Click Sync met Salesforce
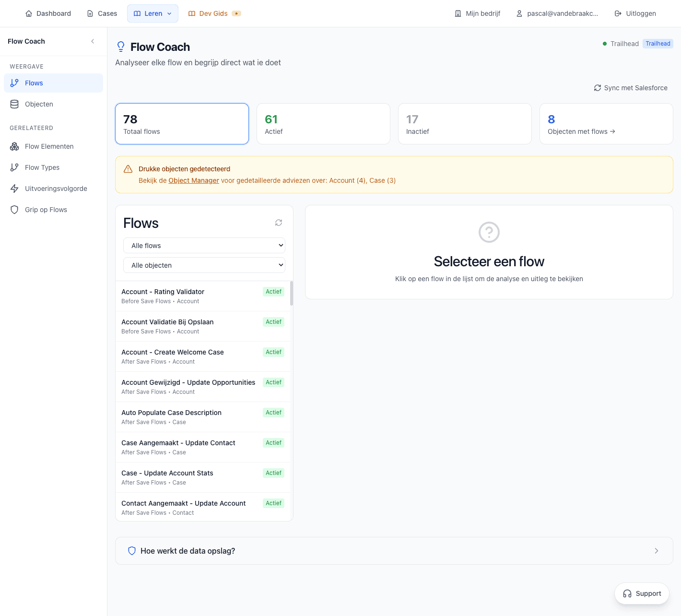This screenshot has height=616, width=681. [x=631, y=88]
